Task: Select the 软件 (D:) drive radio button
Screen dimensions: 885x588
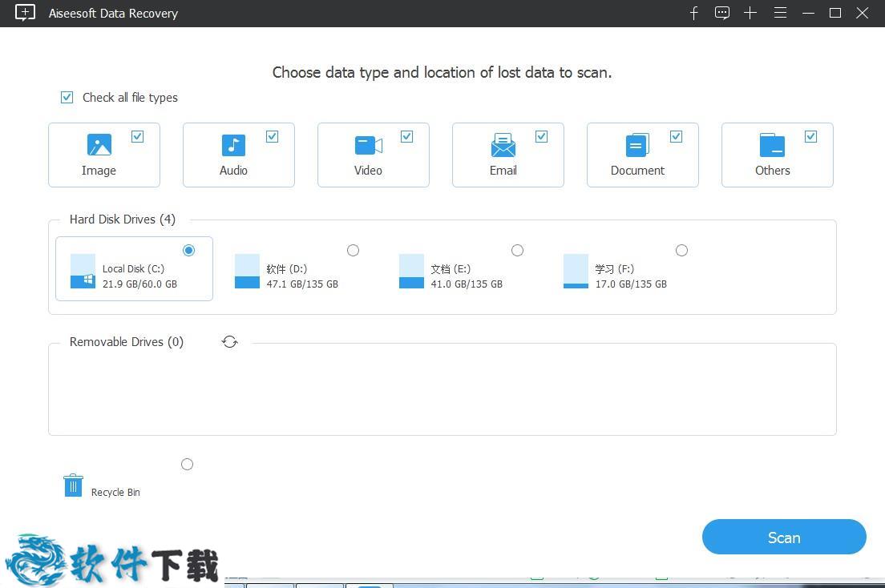Action: (354, 250)
